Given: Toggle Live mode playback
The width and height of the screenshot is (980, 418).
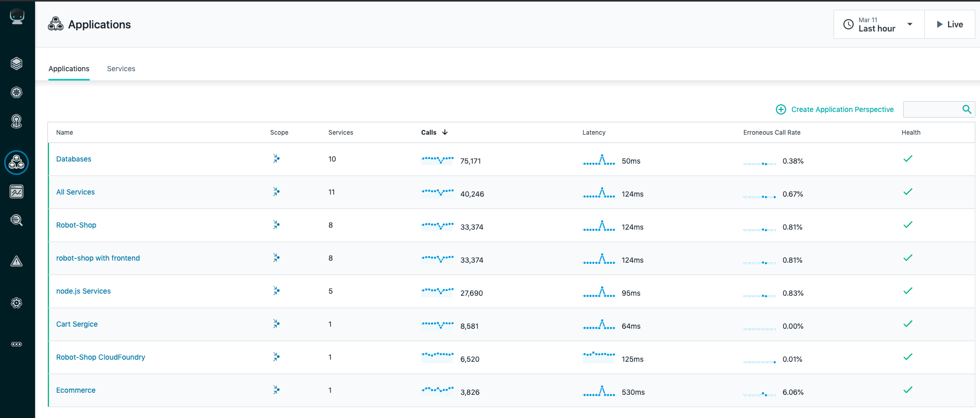Looking at the screenshot, I should pyautogui.click(x=950, y=24).
